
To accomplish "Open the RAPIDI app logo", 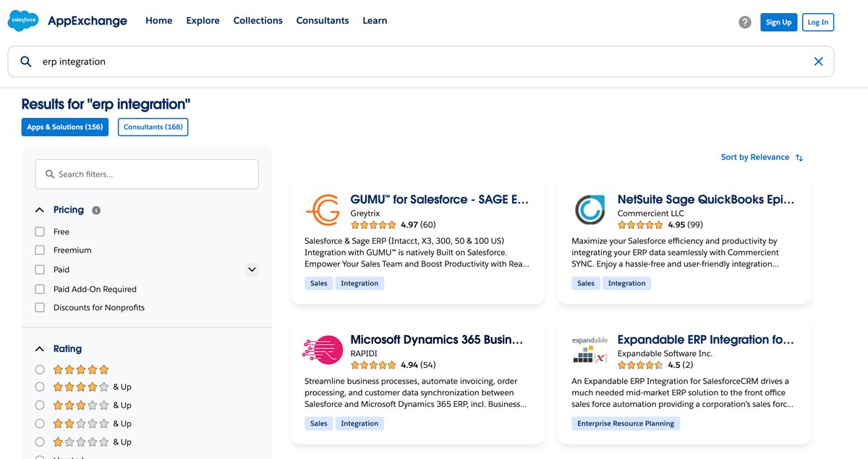I will pyautogui.click(x=322, y=350).
